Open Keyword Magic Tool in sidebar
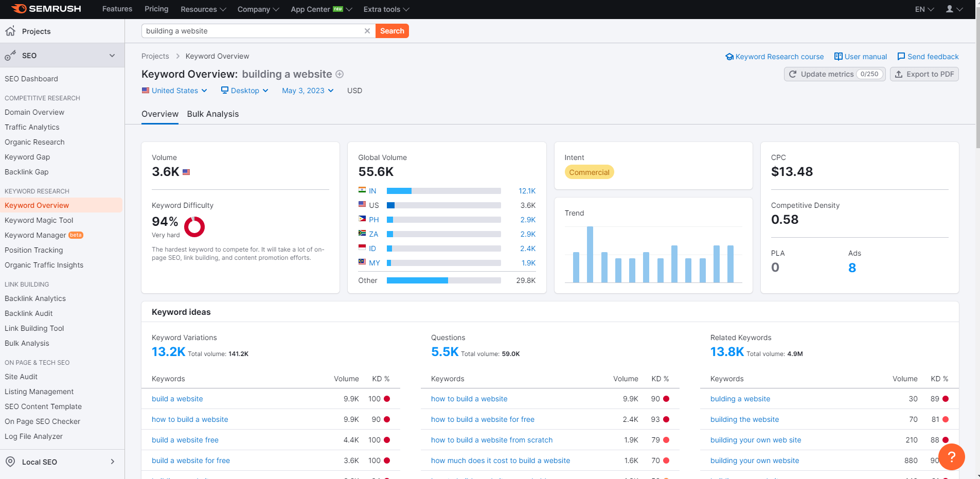980x479 pixels. click(x=39, y=220)
